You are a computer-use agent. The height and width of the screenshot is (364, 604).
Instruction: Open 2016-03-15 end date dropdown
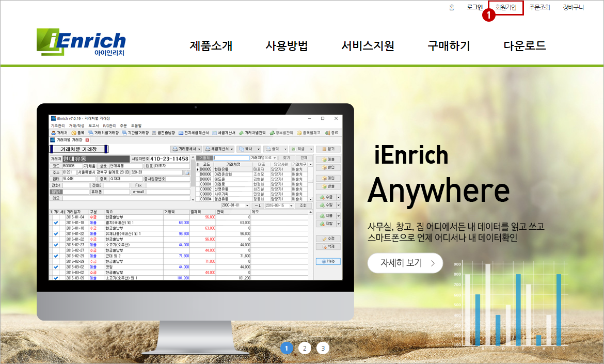click(291, 205)
